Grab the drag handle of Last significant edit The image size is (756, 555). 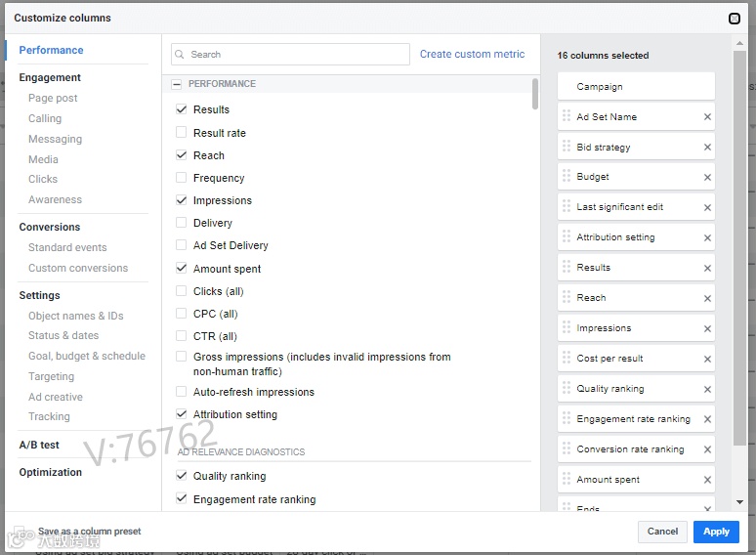tap(567, 206)
